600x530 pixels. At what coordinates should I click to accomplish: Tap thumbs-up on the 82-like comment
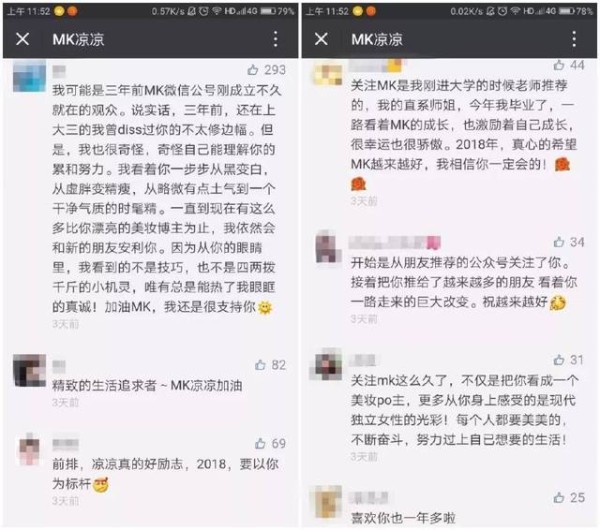pyautogui.click(x=260, y=365)
